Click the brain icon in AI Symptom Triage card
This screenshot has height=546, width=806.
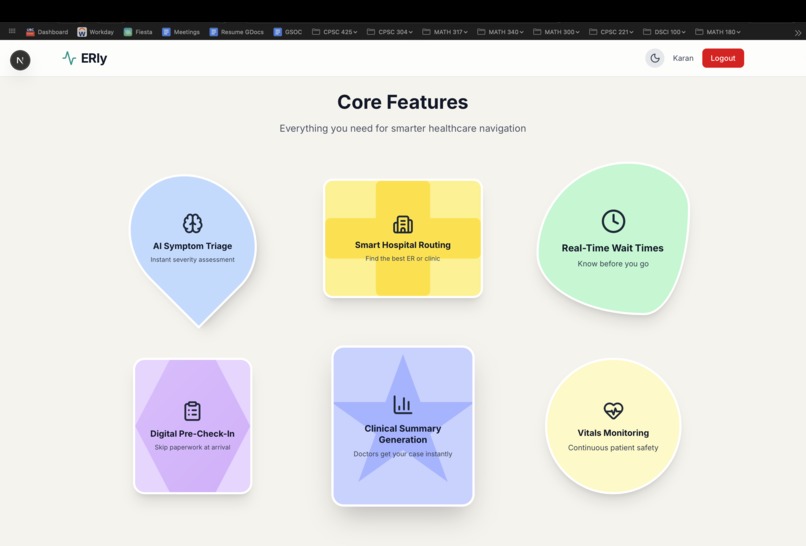coord(192,224)
